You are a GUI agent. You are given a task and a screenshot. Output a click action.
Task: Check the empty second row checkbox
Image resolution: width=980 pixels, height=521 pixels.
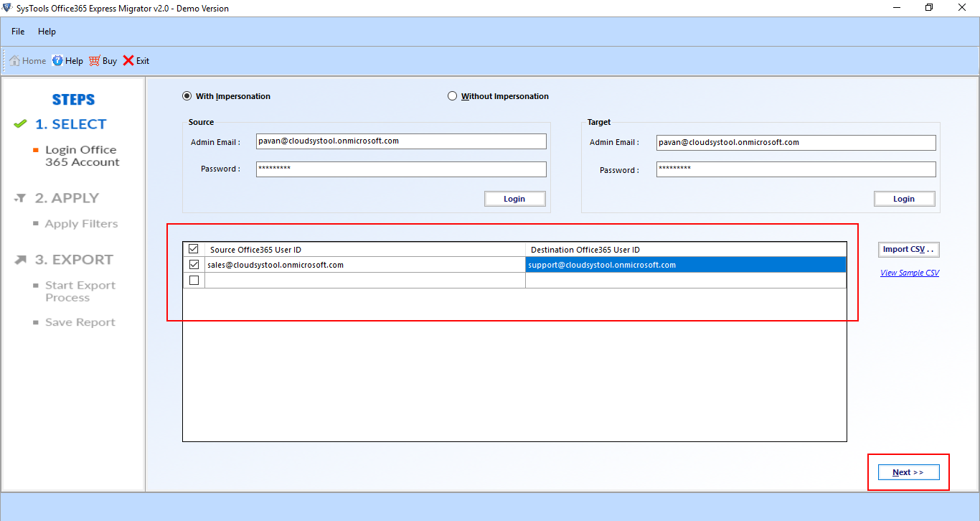coord(194,281)
